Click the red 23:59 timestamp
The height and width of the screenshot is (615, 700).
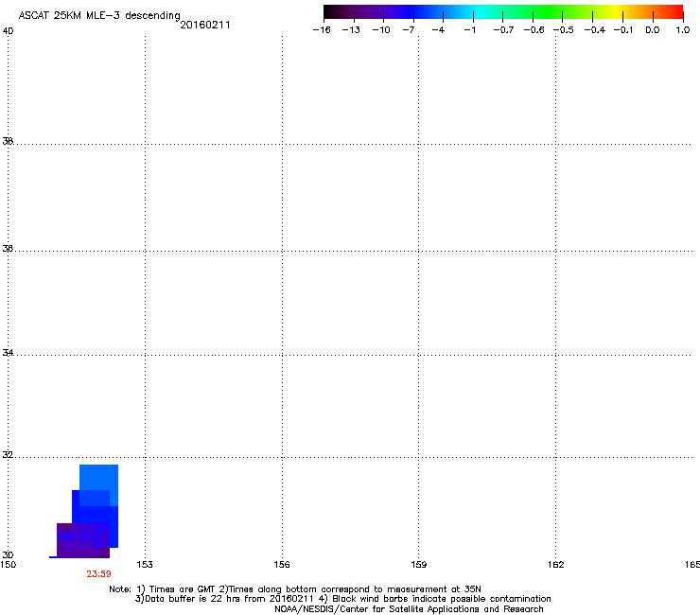tap(98, 574)
